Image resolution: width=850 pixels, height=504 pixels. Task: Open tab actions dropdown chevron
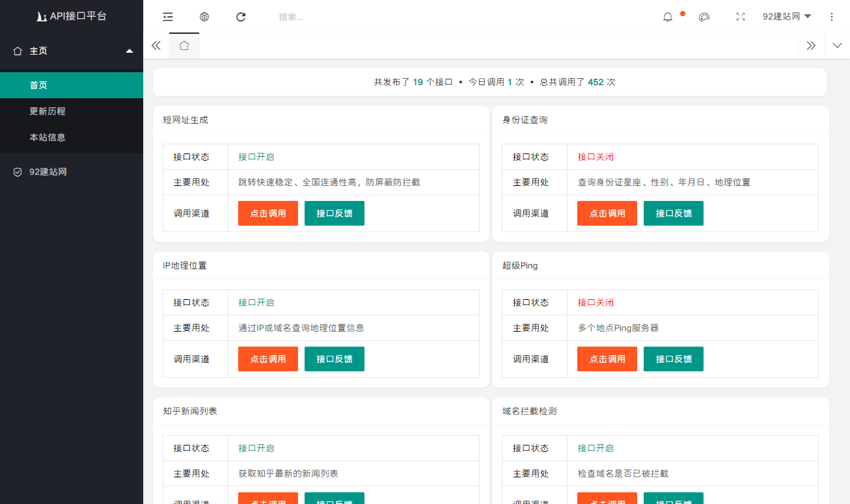tap(837, 46)
